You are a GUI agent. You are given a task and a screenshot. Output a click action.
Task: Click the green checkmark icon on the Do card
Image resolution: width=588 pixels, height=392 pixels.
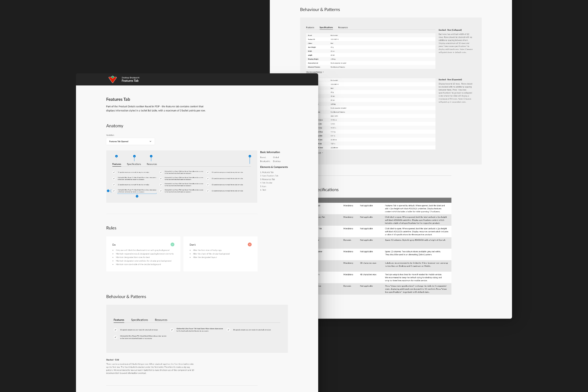172,244
